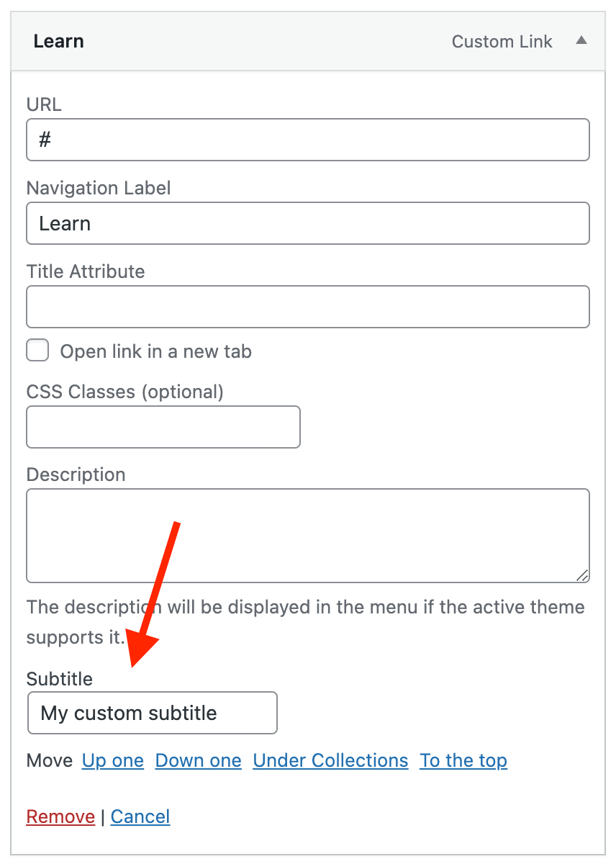The width and height of the screenshot is (616, 864).
Task: Click the CSS Classes optional field
Action: [163, 427]
